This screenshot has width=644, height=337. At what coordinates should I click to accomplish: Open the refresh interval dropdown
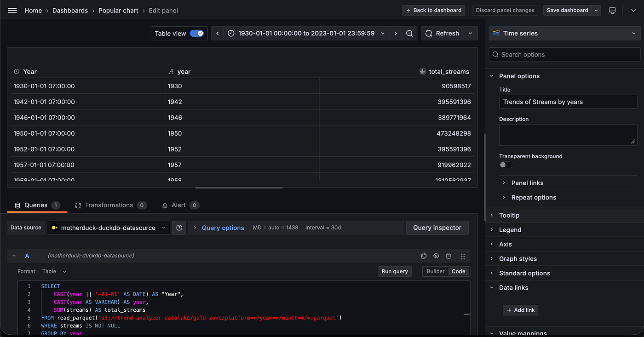coord(471,33)
